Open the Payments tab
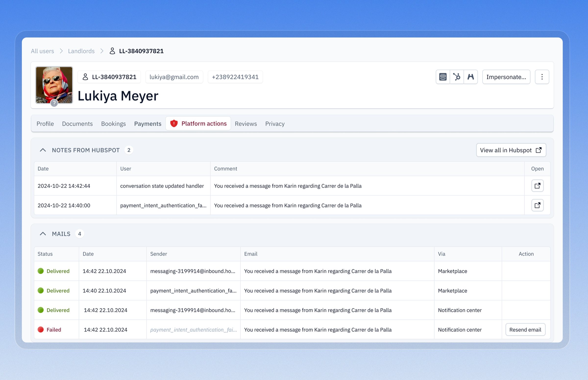This screenshot has height=380, width=588. 148,124
